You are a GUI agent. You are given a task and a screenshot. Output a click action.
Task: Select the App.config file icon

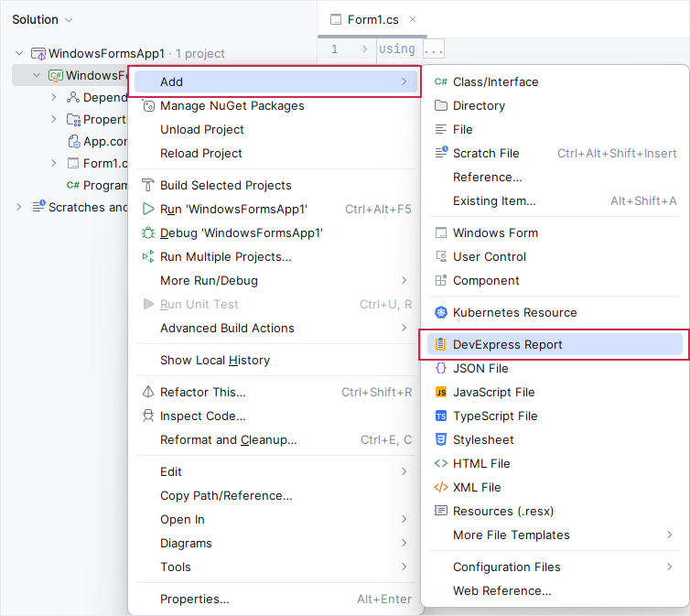[x=74, y=141]
